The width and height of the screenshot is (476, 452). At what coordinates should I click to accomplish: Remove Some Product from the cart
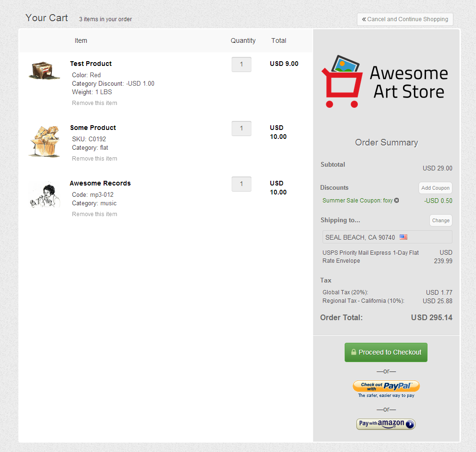click(95, 159)
